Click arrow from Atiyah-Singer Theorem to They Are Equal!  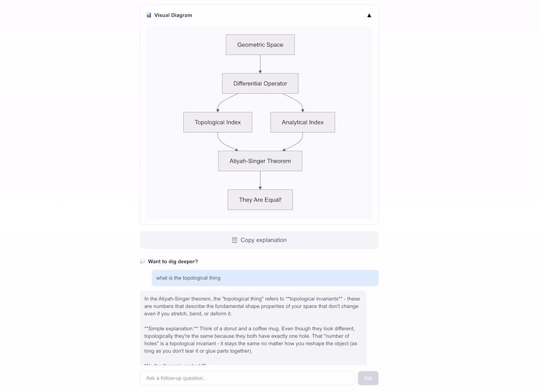(260, 180)
